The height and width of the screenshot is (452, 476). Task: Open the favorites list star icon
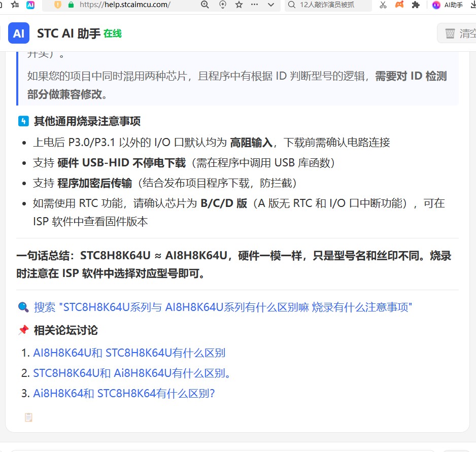15,5
